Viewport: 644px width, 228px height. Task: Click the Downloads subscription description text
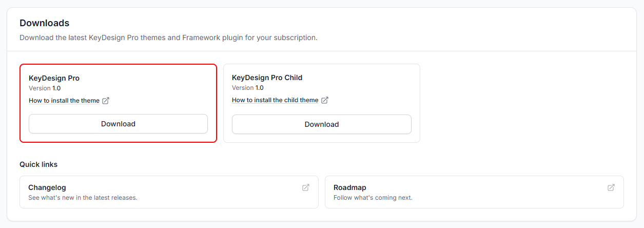(168, 38)
